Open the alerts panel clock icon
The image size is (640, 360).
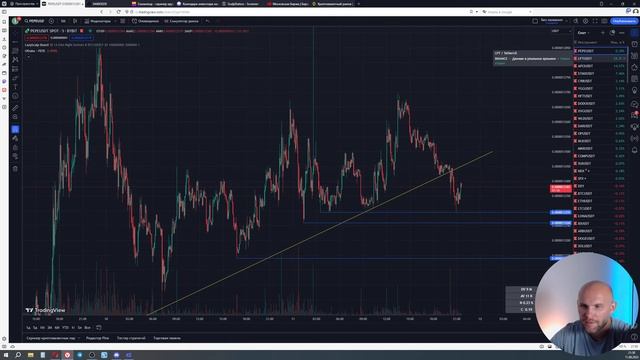coord(634,44)
